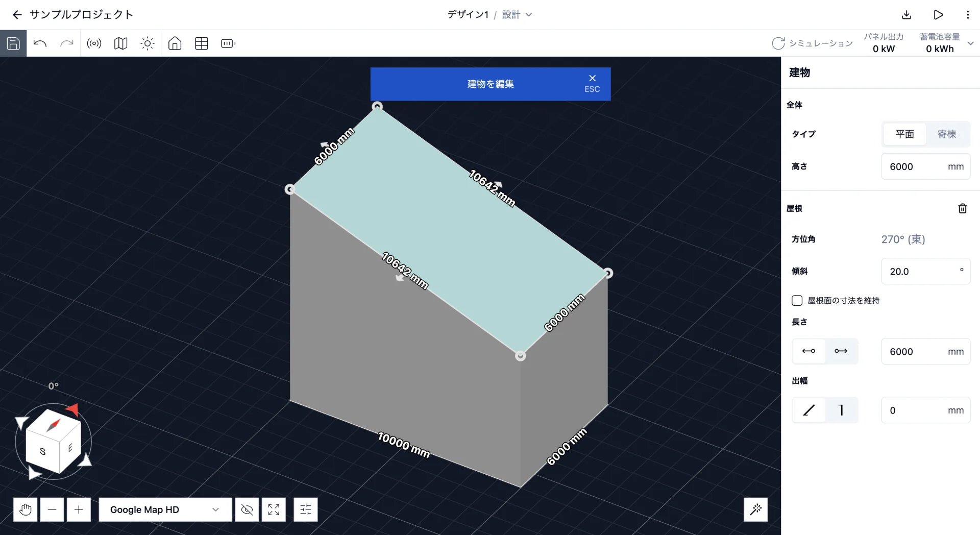This screenshot has width=980, height=535.
Task: Edit the 傾斜 20.0 degree field
Action: tap(925, 271)
